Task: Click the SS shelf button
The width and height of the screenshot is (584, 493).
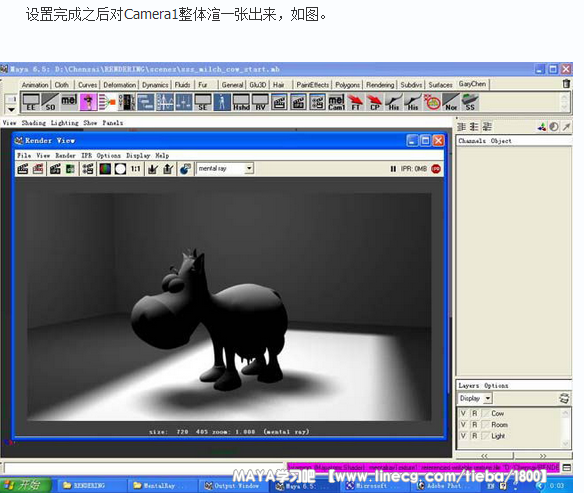Action: point(470,102)
